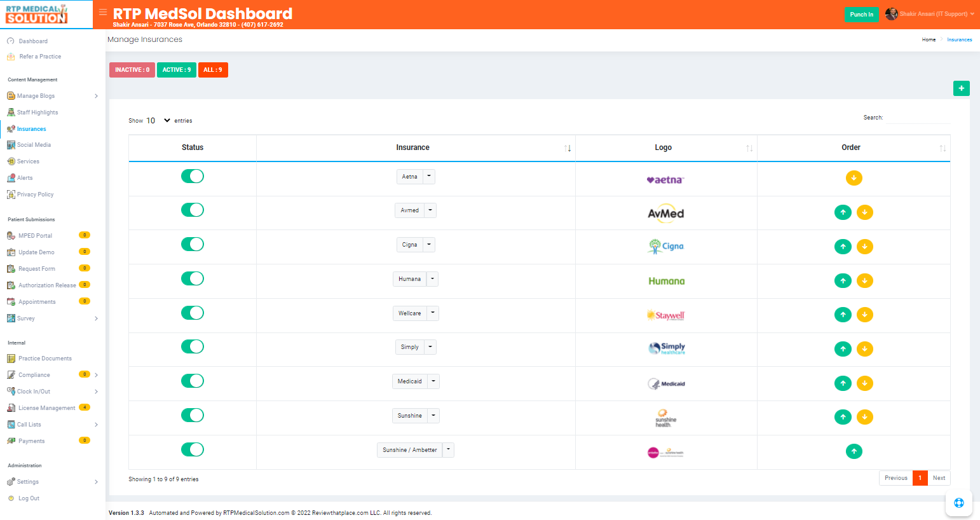The height and width of the screenshot is (520, 980).
Task: Move Medicaid up with green arrow
Action: [843, 383]
